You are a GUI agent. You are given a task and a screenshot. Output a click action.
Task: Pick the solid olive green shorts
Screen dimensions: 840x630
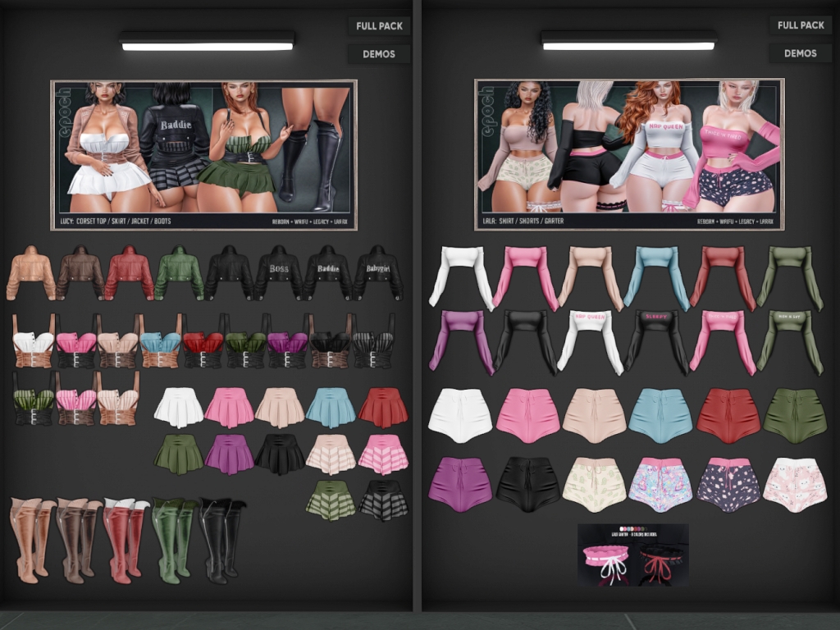point(795,415)
